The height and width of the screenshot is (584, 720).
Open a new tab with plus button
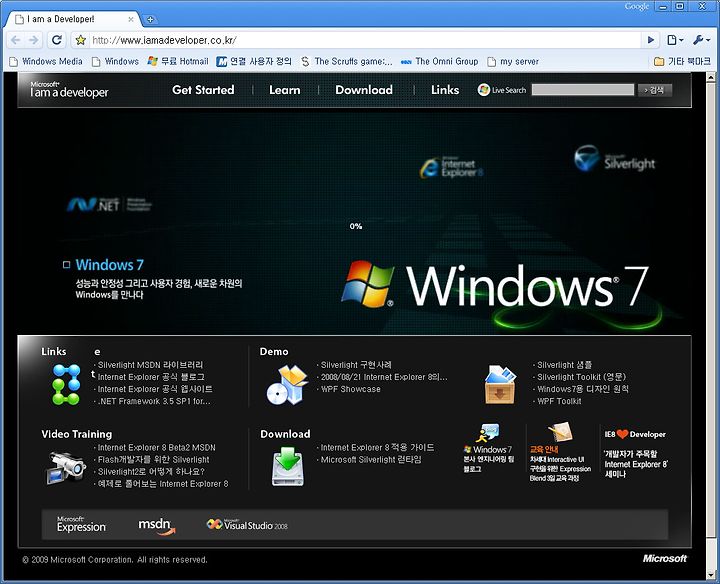tap(150, 19)
